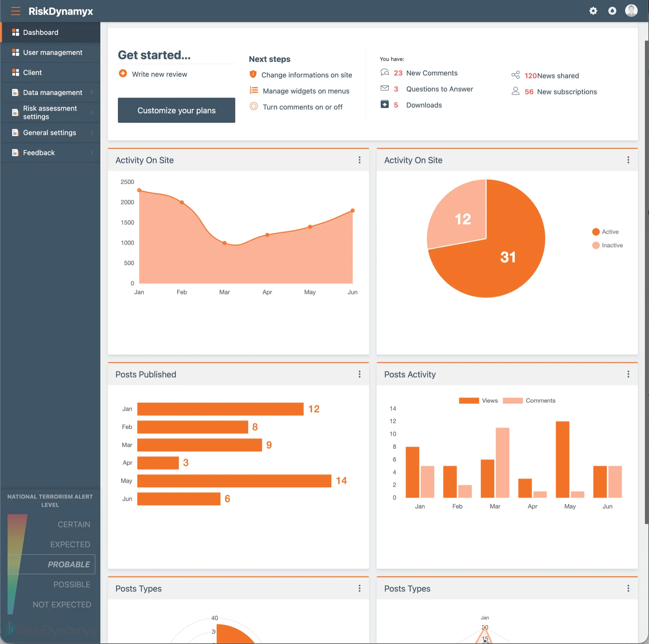Open Risk assessment settings in sidebar
The width and height of the screenshot is (649, 644).
click(x=51, y=112)
